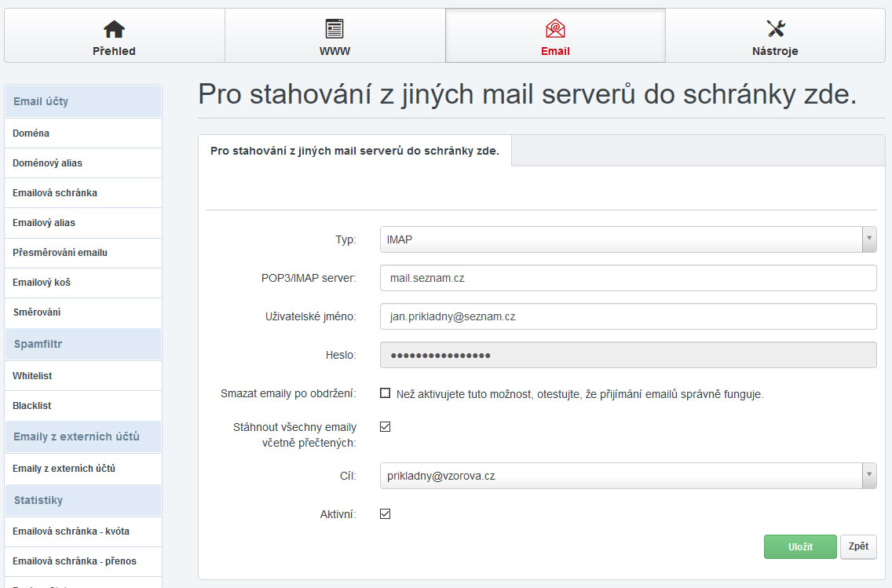Toggle the Aktivní checkbox
Viewport: 892px width, 588px height.
tap(385, 514)
